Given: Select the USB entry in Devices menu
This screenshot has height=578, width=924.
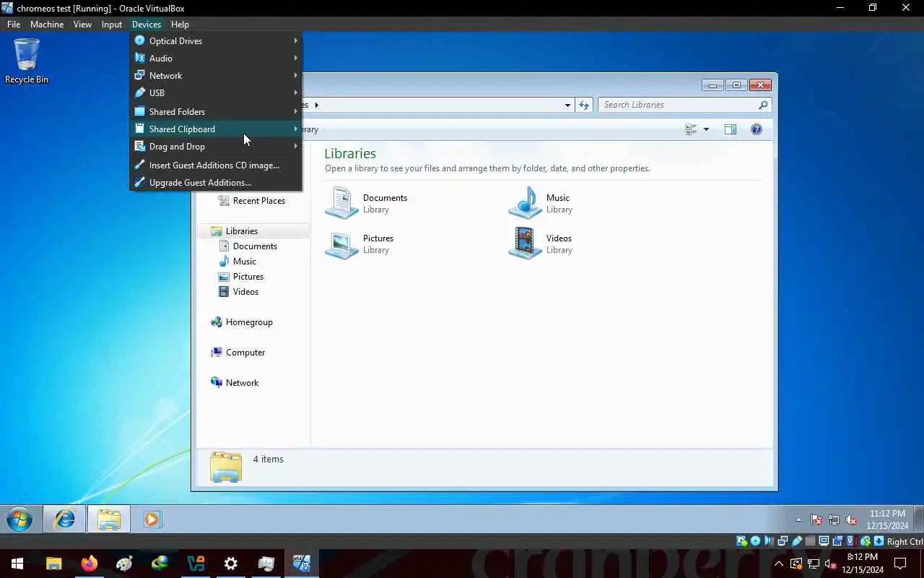Looking at the screenshot, I should [216, 93].
